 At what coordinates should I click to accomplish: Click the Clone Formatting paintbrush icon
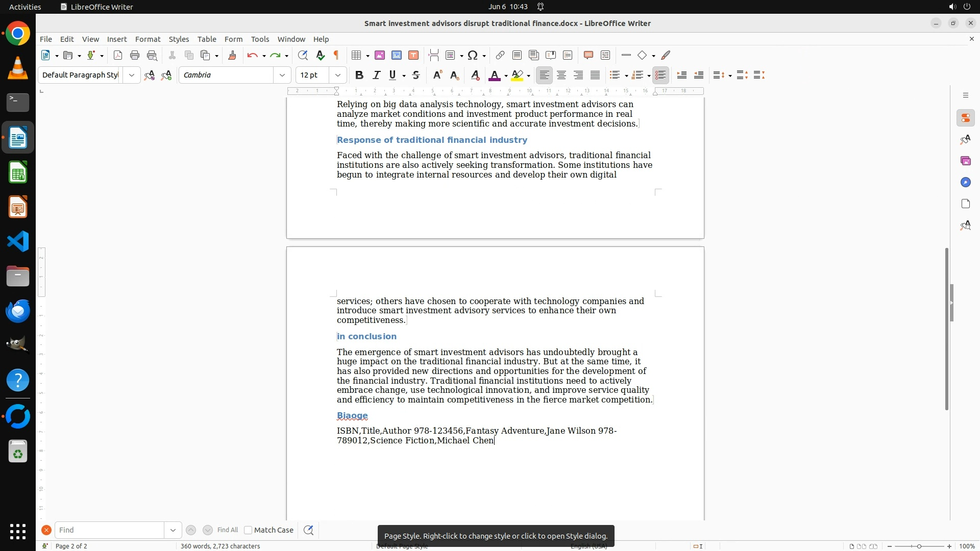point(232,56)
